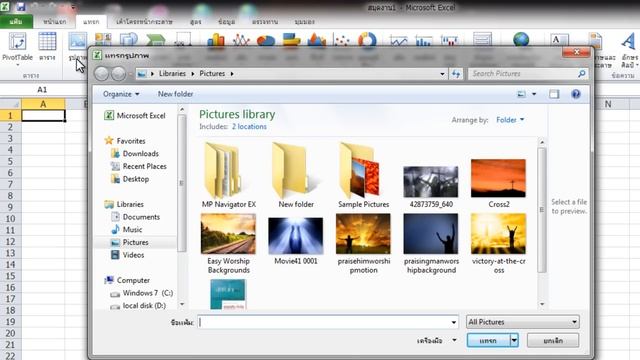Viewport: 640px width, 360px height.
Task: Open the doughnut other-charts icon
Action: (x=367, y=41)
